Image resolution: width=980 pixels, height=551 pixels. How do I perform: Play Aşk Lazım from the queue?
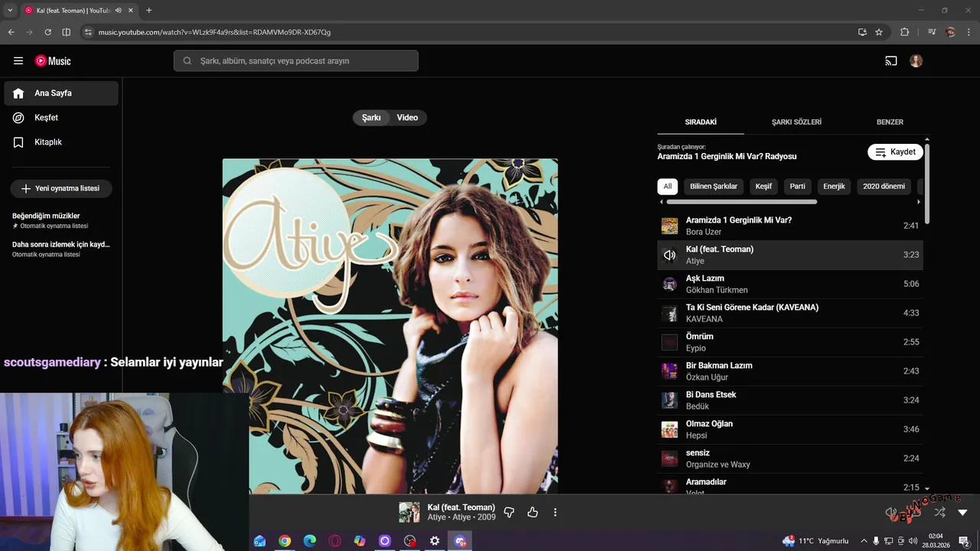click(x=790, y=284)
